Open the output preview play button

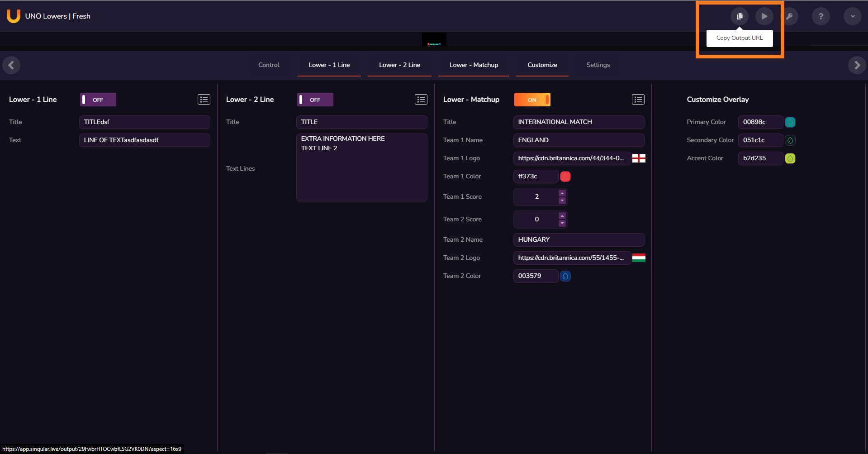tap(764, 16)
